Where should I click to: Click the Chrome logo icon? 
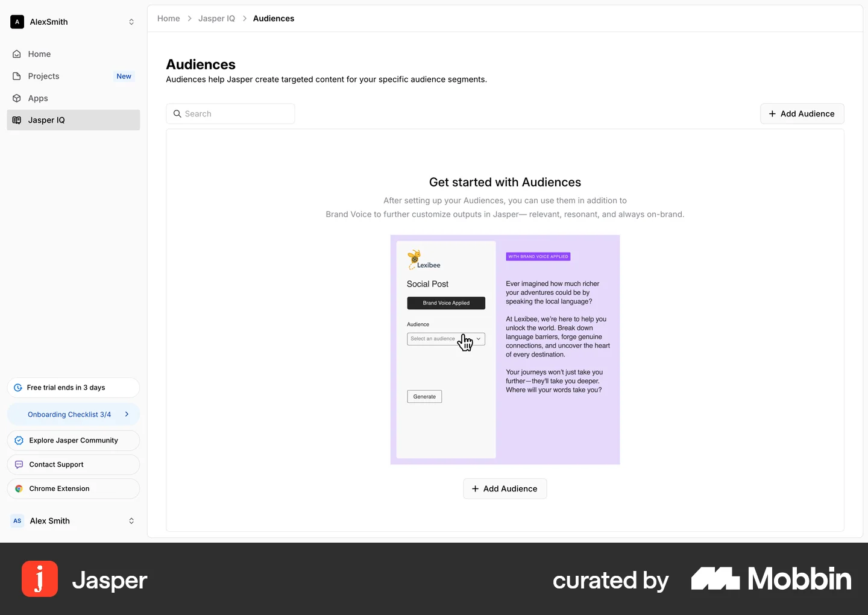point(19,488)
